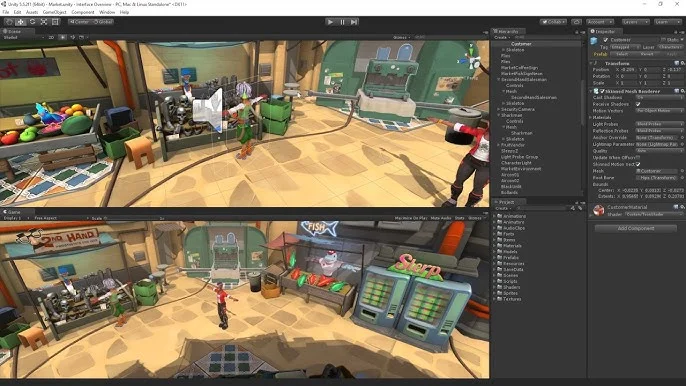Click the prefab Revert button
Screen dimensions: 686x386
click(647, 54)
